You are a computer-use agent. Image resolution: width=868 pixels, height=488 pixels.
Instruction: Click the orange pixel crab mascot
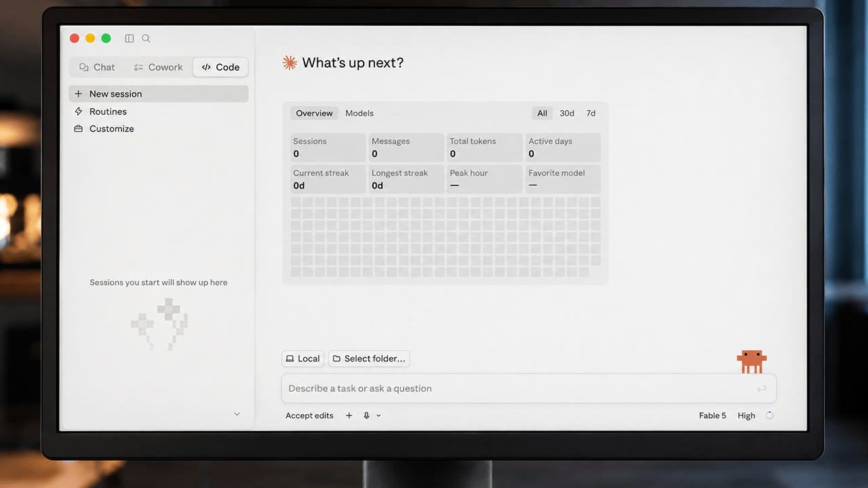coord(751,361)
